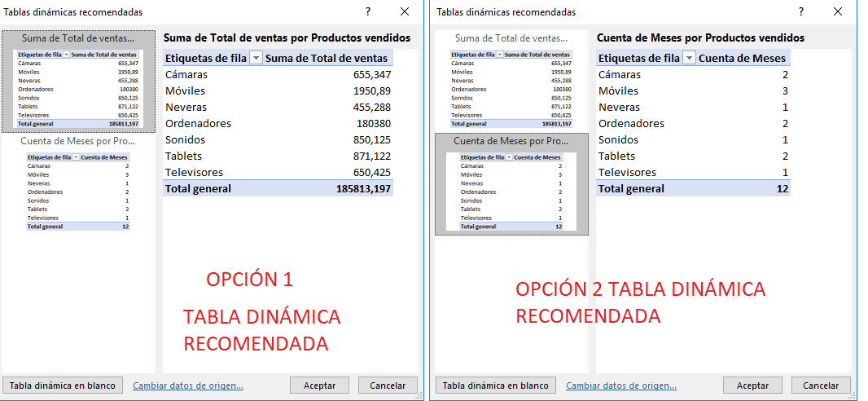Click Televisores value 650,425 in left preview
The height and width of the screenshot is (401, 868).
click(x=372, y=172)
